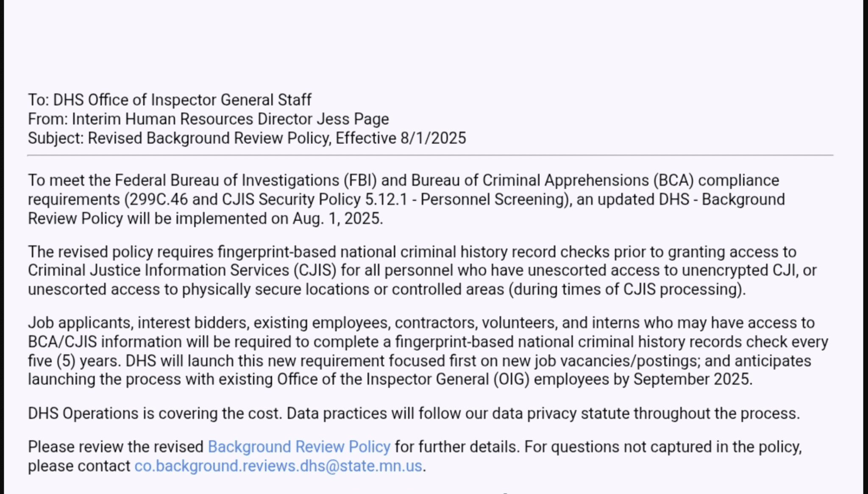Click the "(during times of CJIS processing)" phrase

[x=626, y=289]
